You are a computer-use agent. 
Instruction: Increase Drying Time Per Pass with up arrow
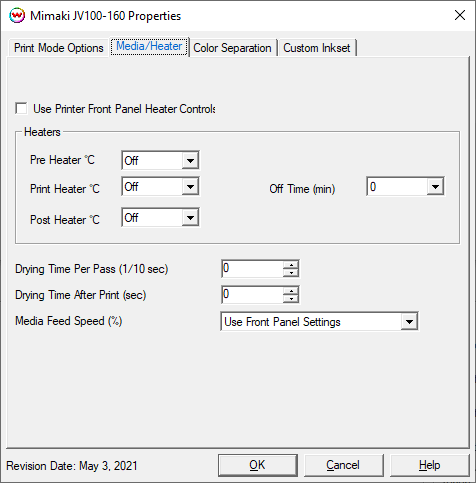pyautogui.click(x=291, y=265)
